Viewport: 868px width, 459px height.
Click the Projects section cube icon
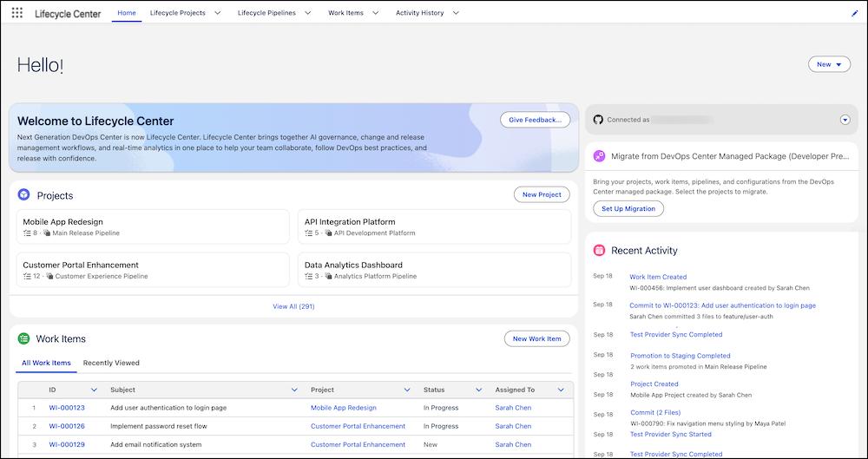pos(23,195)
